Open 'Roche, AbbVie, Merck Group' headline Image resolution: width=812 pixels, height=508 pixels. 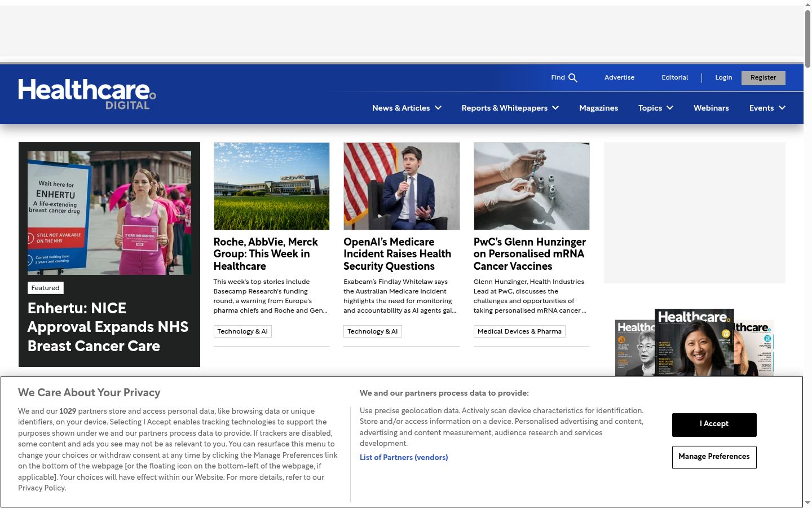tap(266, 254)
